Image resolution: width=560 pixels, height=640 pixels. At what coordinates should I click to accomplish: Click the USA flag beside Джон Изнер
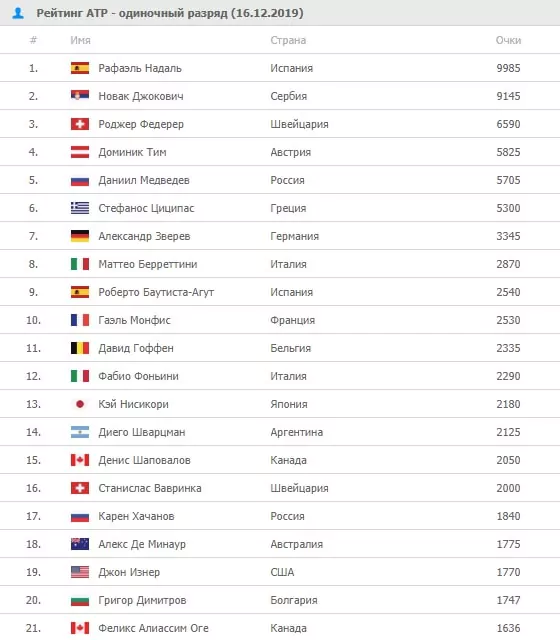tap(80, 572)
